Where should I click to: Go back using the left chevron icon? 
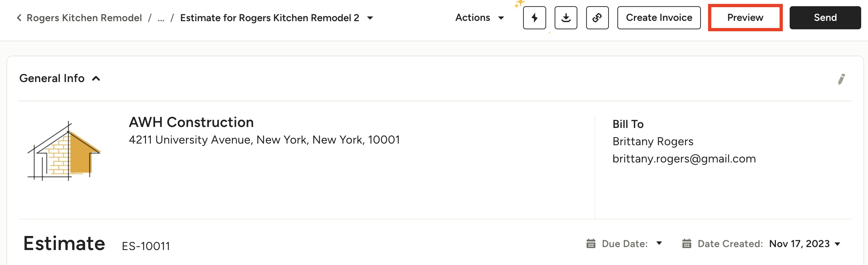pos(19,18)
